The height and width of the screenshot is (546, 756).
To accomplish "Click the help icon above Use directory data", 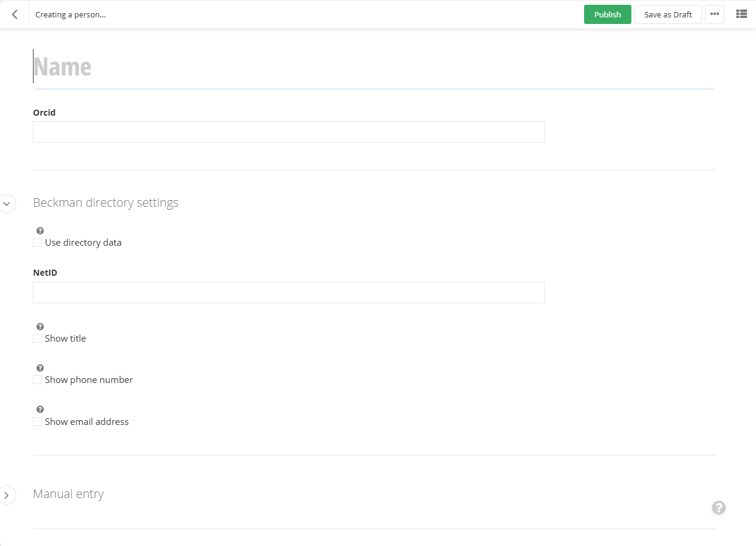I will tap(40, 230).
